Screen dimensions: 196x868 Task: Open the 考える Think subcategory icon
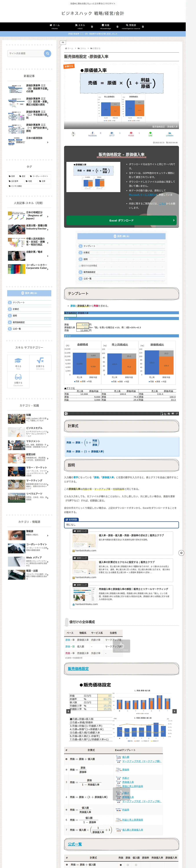[18, 363]
